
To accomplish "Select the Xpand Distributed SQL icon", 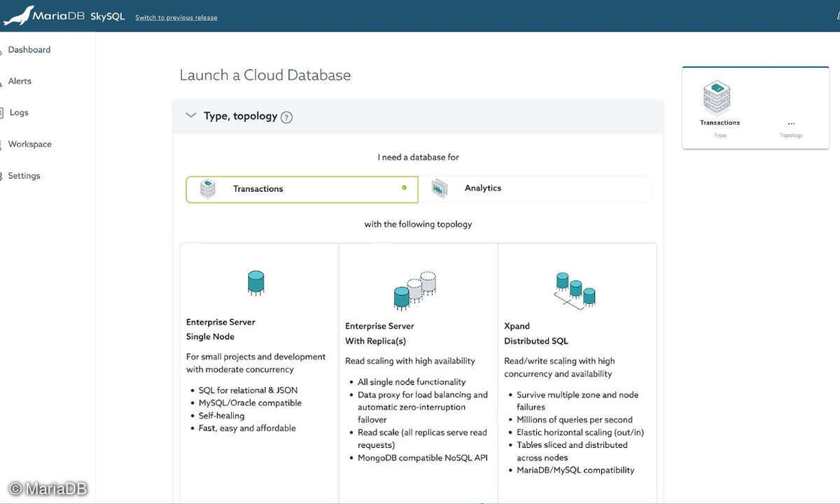I will 575,291.
